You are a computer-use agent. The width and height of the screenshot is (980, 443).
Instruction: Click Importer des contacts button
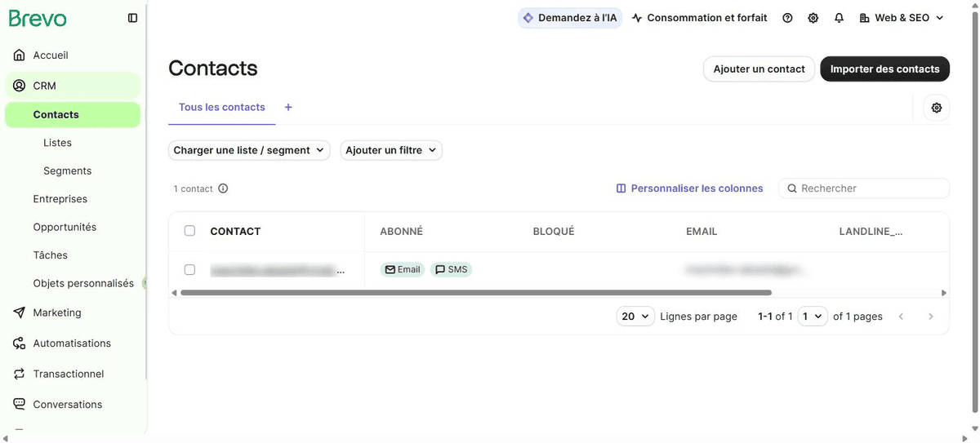[x=884, y=69]
